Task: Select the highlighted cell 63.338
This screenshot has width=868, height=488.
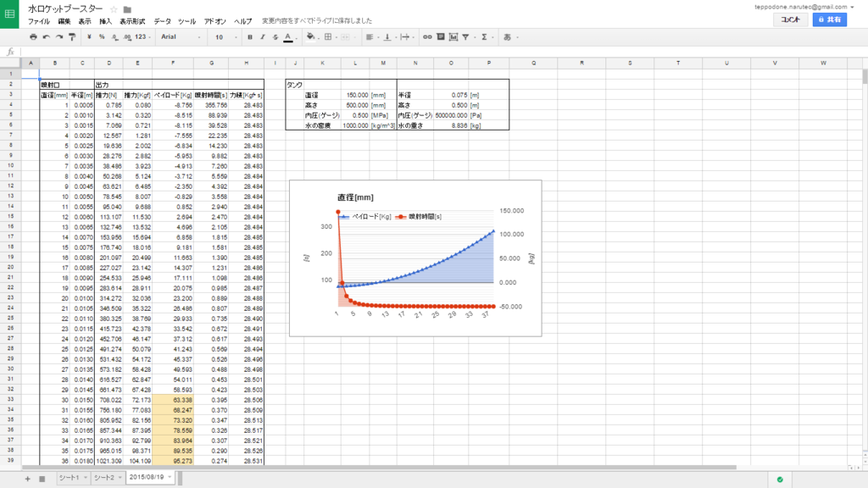Action: point(173,400)
